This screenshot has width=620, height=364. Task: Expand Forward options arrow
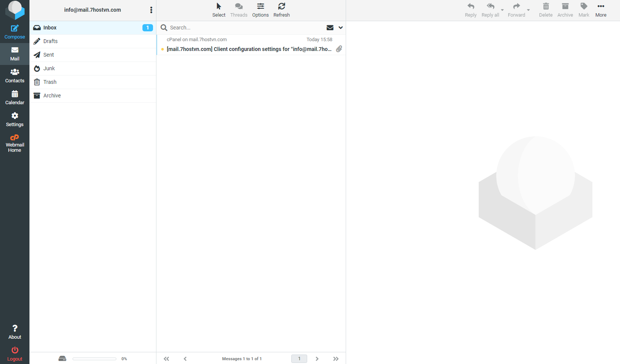(x=529, y=10)
